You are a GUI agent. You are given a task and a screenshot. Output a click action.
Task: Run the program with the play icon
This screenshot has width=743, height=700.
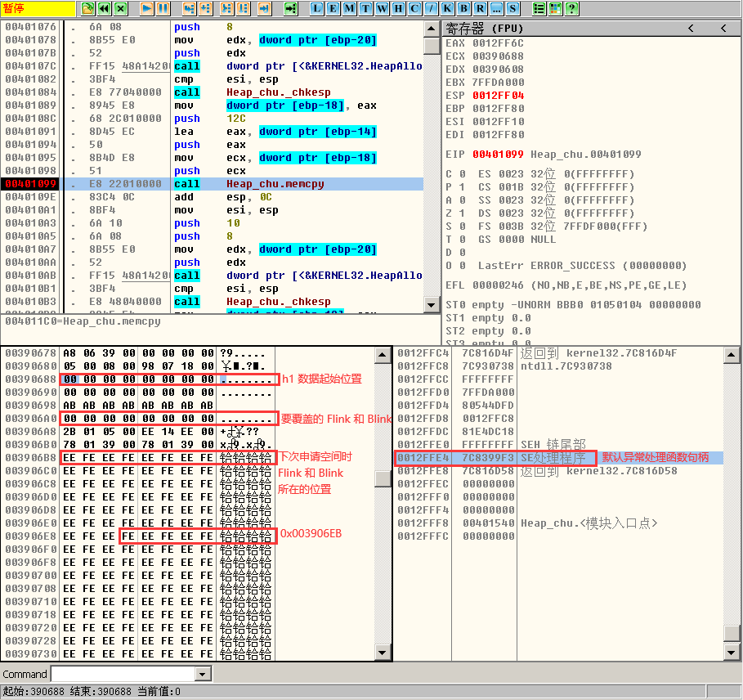click(x=147, y=8)
